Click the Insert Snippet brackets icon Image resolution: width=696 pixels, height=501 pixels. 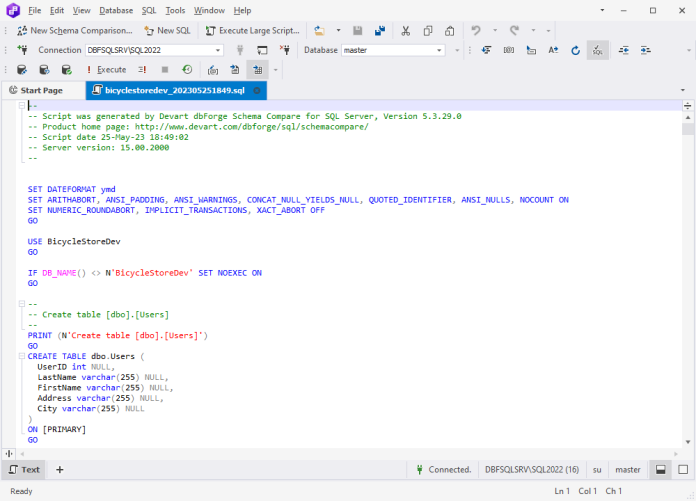509,50
